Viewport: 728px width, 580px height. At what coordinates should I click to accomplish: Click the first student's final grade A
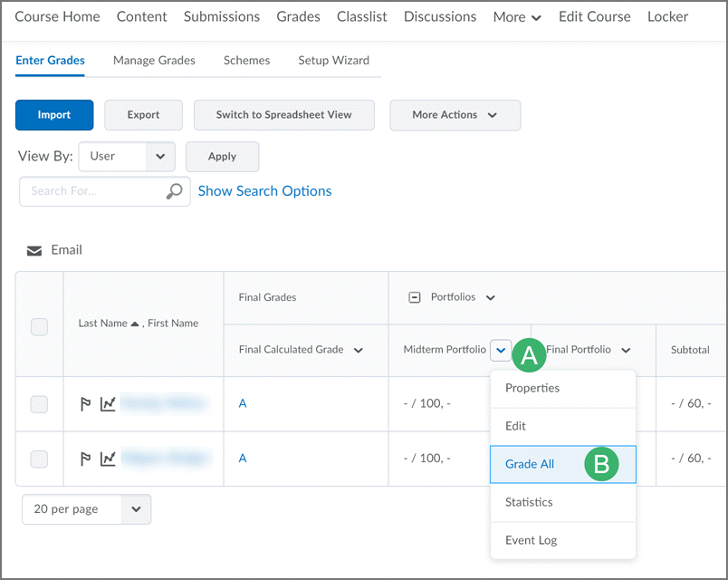[x=243, y=404]
